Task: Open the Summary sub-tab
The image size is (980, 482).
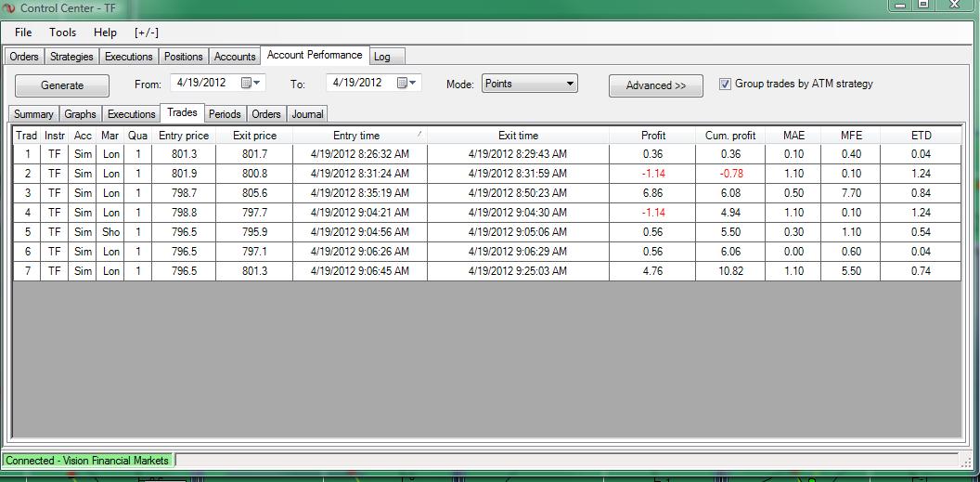Action: 33,114
